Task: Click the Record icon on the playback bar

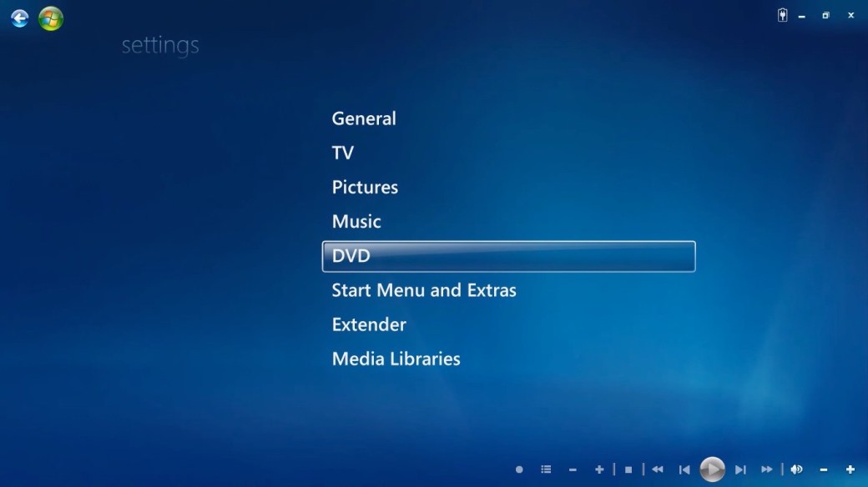Action: (x=519, y=469)
